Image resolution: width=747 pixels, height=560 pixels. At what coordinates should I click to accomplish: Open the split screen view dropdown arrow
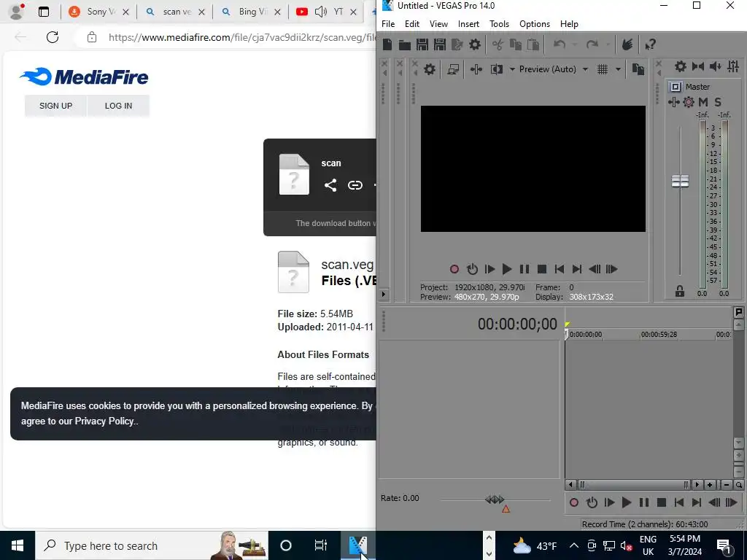click(x=512, y=69)
